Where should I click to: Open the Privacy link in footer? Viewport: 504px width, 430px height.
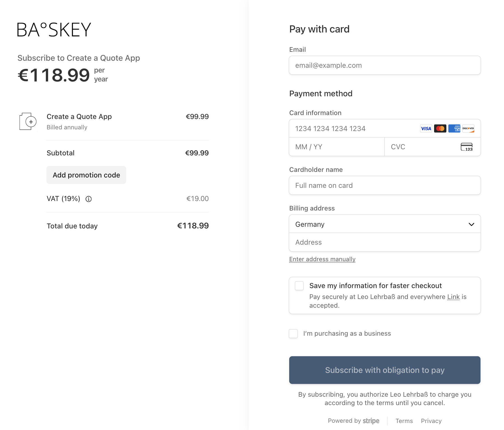(431, 421)
